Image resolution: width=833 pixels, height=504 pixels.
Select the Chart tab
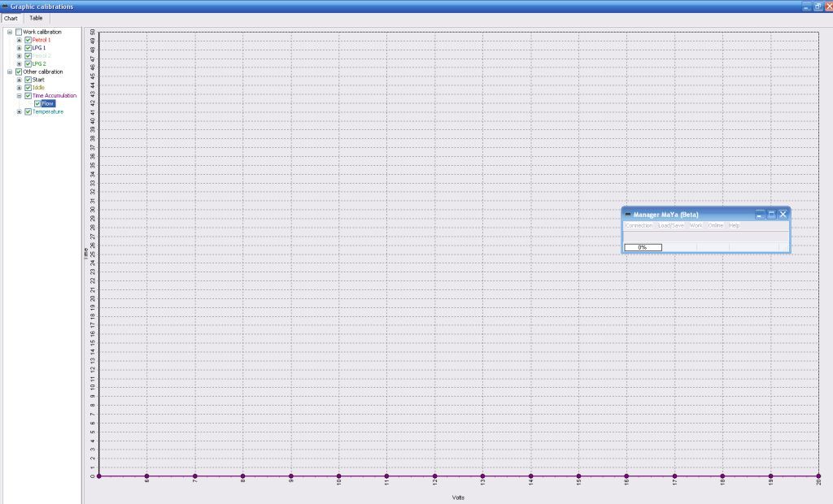(11, 18)
